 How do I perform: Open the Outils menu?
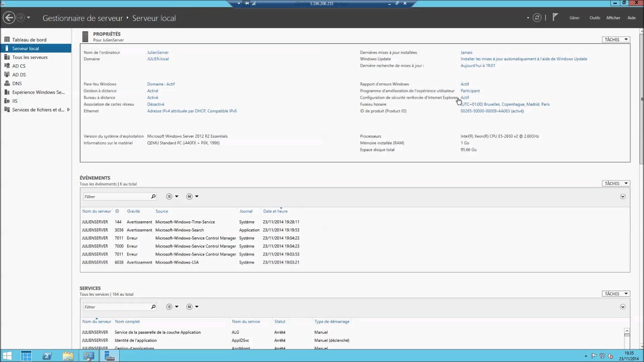tap(595, 18)
